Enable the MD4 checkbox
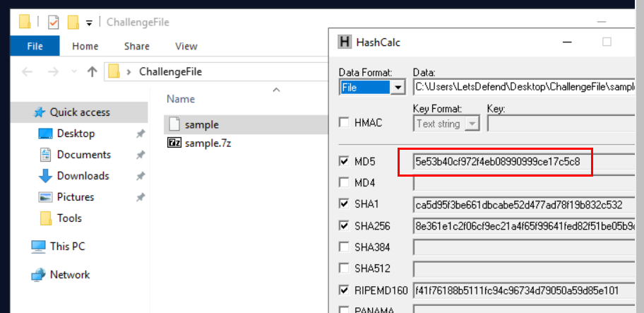The height and width of the screenshot is (313, 644). [344, 182]
